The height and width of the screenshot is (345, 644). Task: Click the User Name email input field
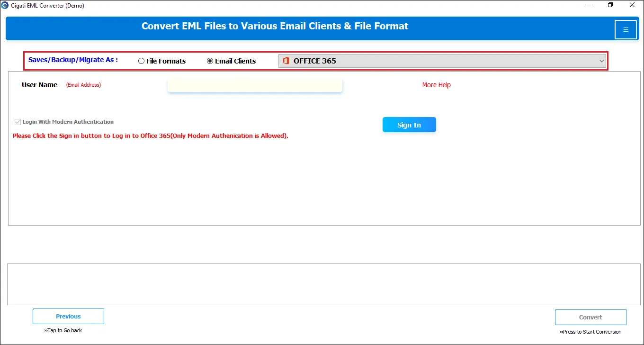[x=255, y=85]
